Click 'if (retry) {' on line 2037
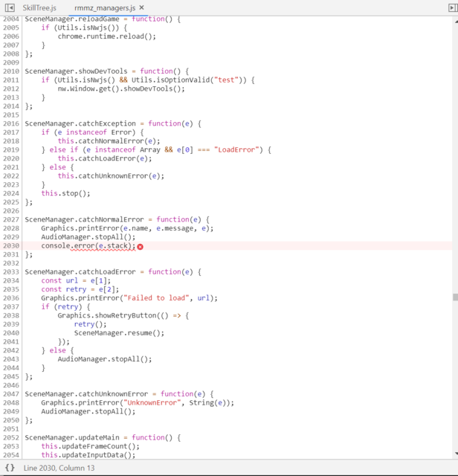 tap(66, 307)
